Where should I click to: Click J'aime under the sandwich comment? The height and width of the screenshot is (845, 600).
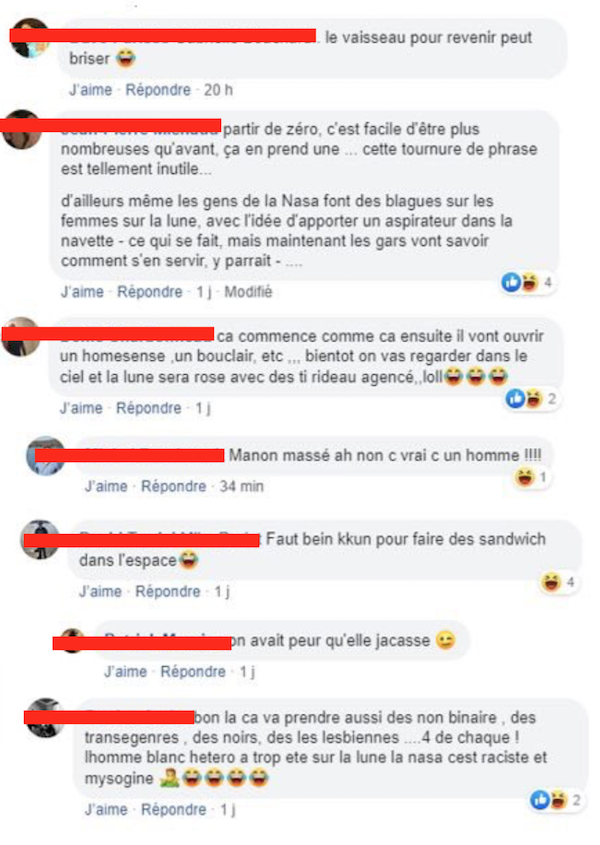(x=100, y=592)
